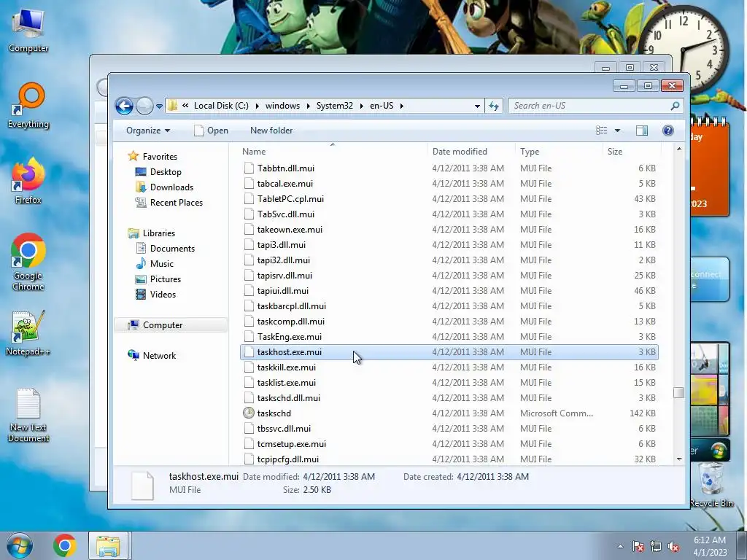Click the Change your view icon
Screen dimensions: 747x560
click(602, 131)
